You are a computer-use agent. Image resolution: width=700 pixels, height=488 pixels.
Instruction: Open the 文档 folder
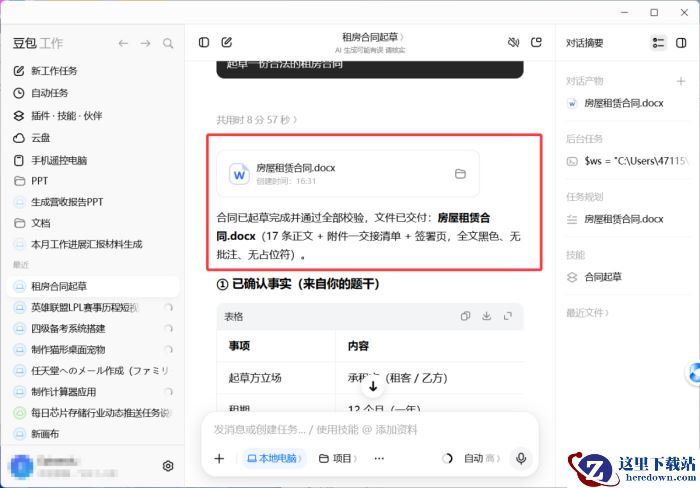coord(32,223)
